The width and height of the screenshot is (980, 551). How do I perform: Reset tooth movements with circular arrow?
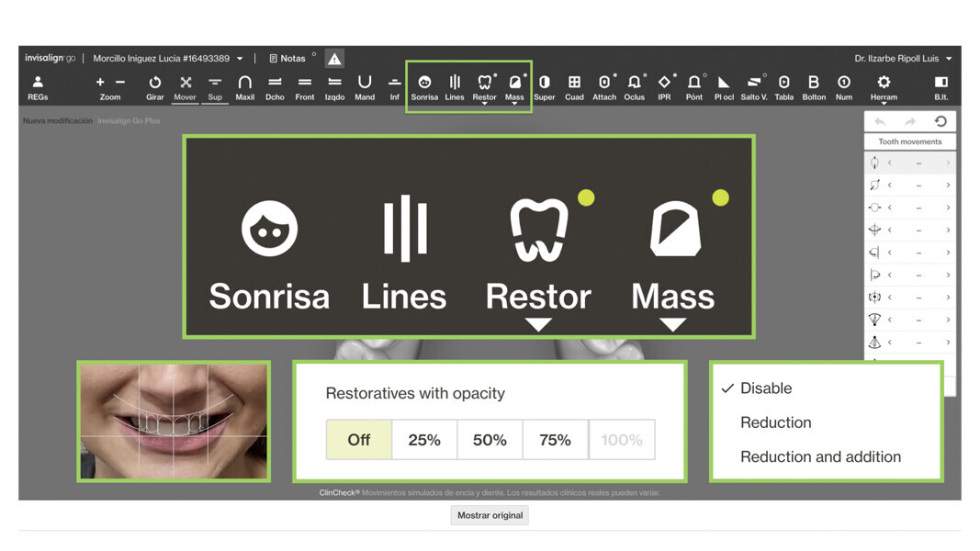941,121
